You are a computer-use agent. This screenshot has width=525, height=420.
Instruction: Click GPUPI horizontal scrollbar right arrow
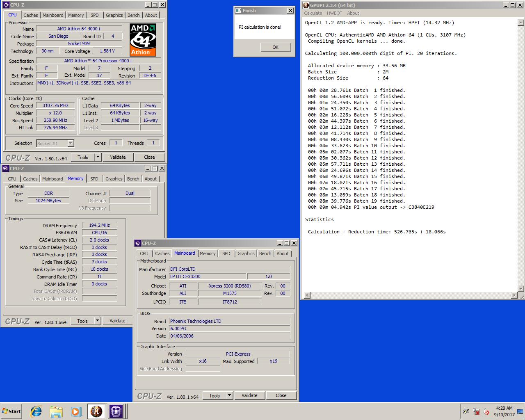click(x=514, y=295)
